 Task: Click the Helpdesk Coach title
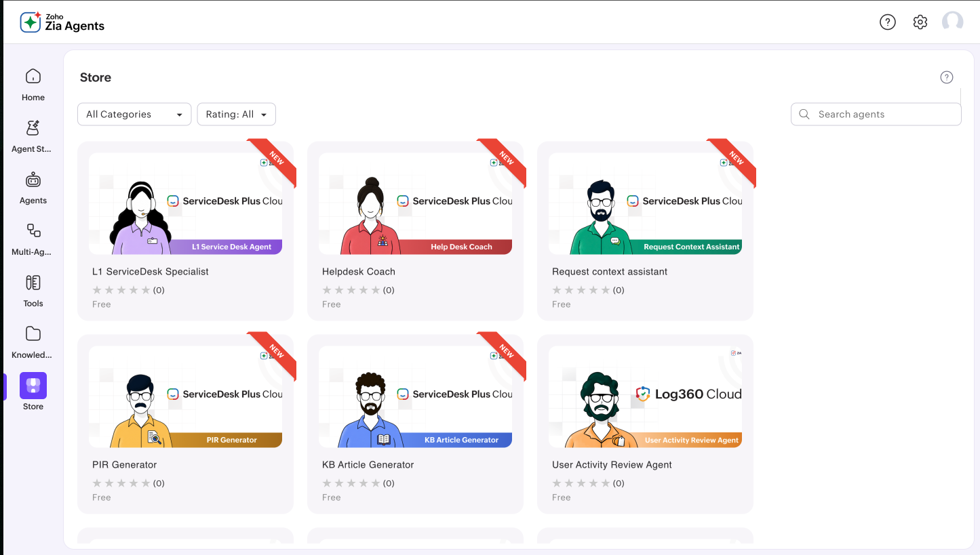click(x=359, y=272)
